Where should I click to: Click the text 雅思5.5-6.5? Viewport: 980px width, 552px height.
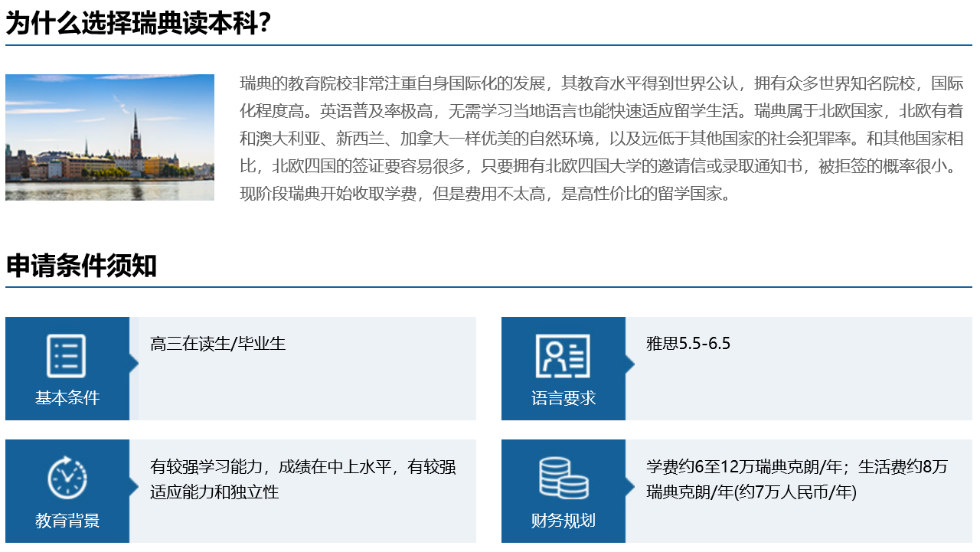pos(688,344)
